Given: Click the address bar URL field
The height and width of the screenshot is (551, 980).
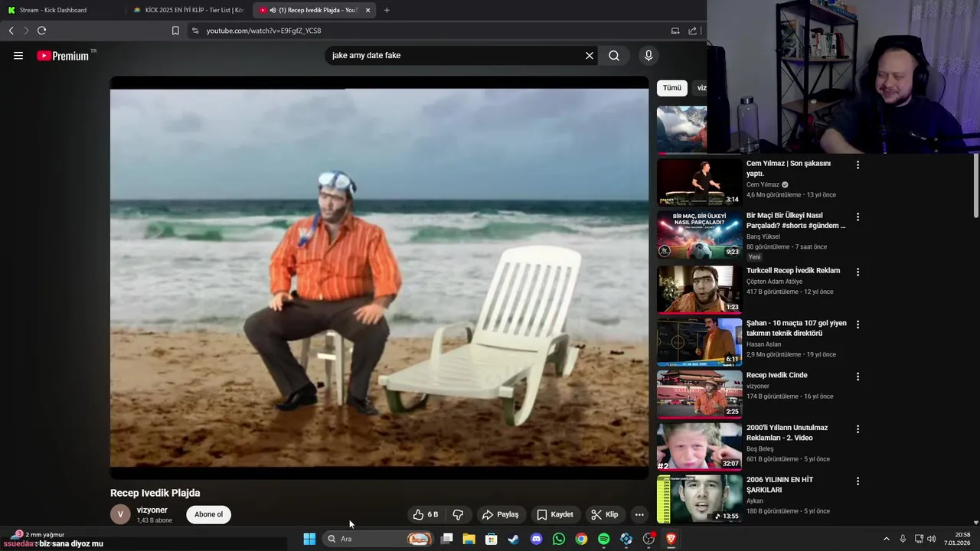Looking at the screenshot, I should pos(429,31).
